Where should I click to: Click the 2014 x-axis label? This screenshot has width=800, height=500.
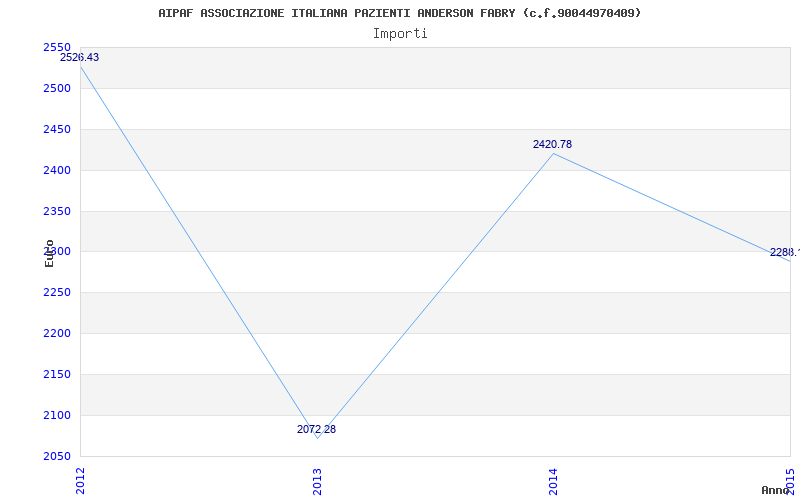pos(553,480)
